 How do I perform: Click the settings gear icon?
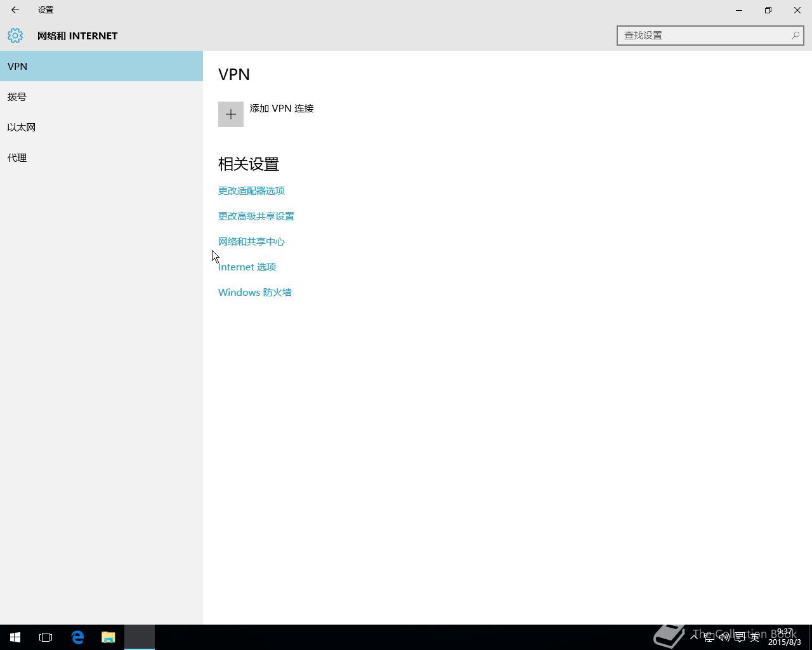click(x=15, y=36)
